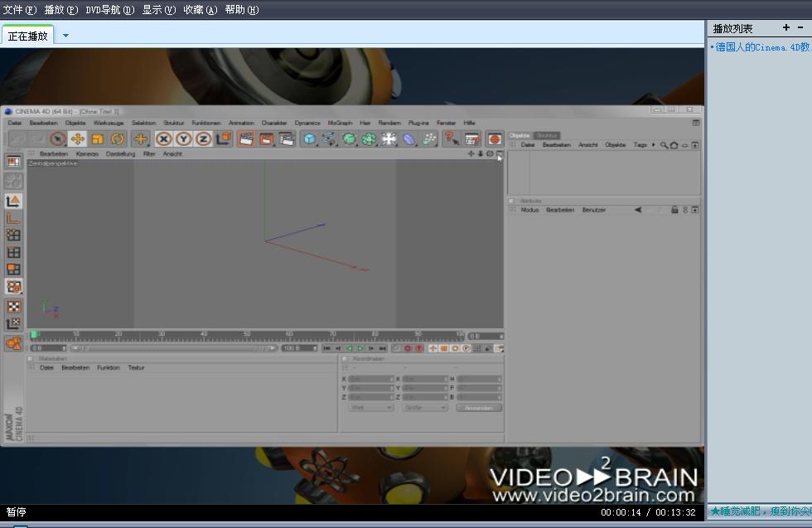Select the polygons mode icon

[13, 269]
